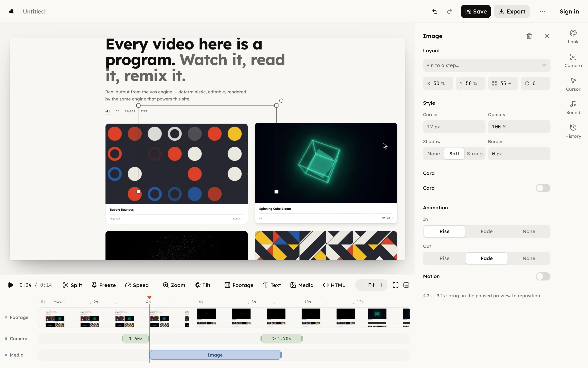
Task: Set Out animation to Rise
Action: tap(444, 258)
